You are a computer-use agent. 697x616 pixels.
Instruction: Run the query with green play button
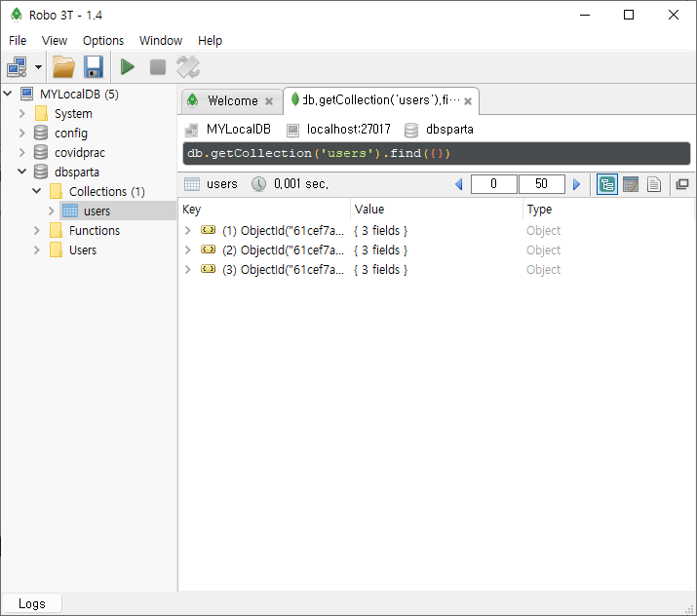(128, 67)
